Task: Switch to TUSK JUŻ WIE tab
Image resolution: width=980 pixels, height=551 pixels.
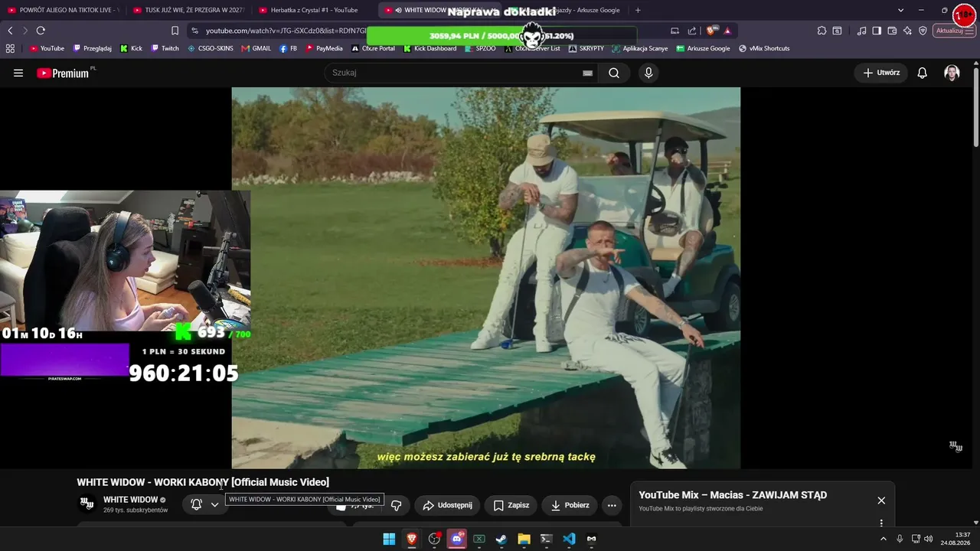Action: point(189,10)
